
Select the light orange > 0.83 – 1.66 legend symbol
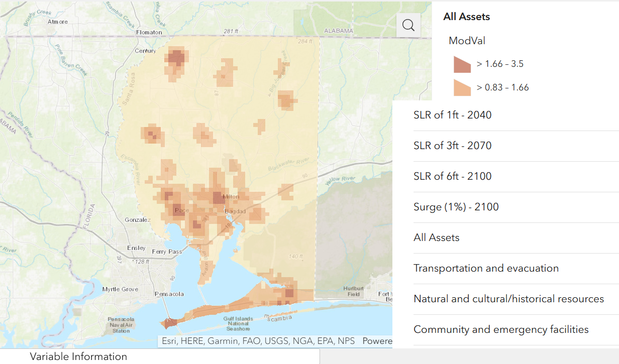[x=462, y=87]
